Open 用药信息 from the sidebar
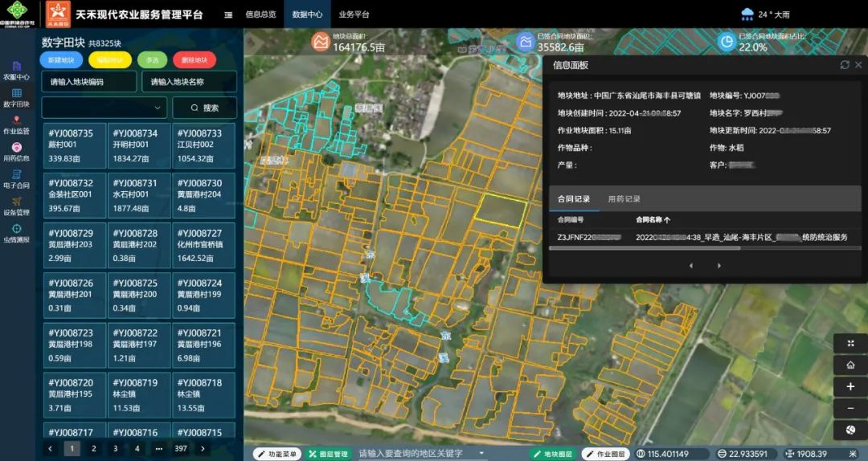Image resolution: width=868 pixels, height=461 pixels. [16, 152]
